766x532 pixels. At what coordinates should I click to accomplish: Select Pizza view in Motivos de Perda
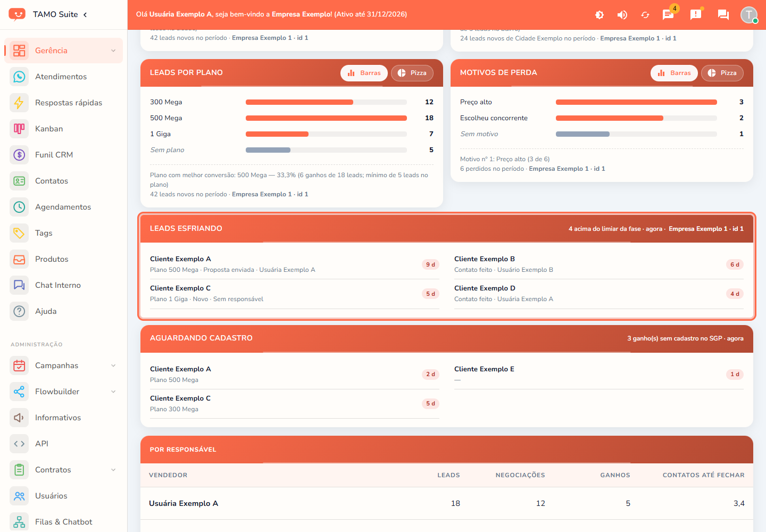(722, 73)
